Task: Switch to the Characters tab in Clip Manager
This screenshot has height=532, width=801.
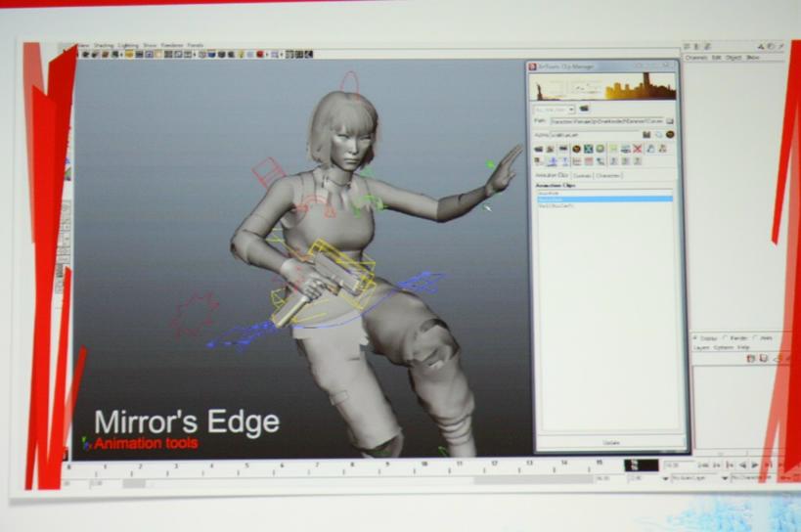Action: 608,175
